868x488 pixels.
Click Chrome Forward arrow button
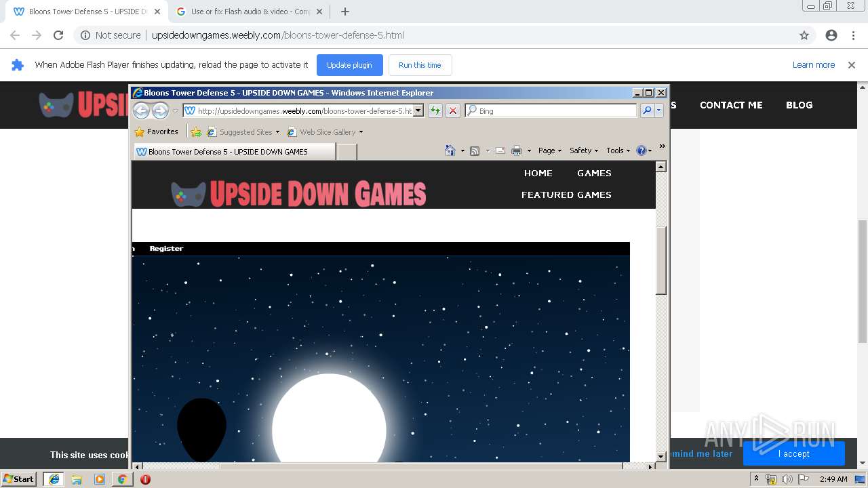click(x=37, y=35)
